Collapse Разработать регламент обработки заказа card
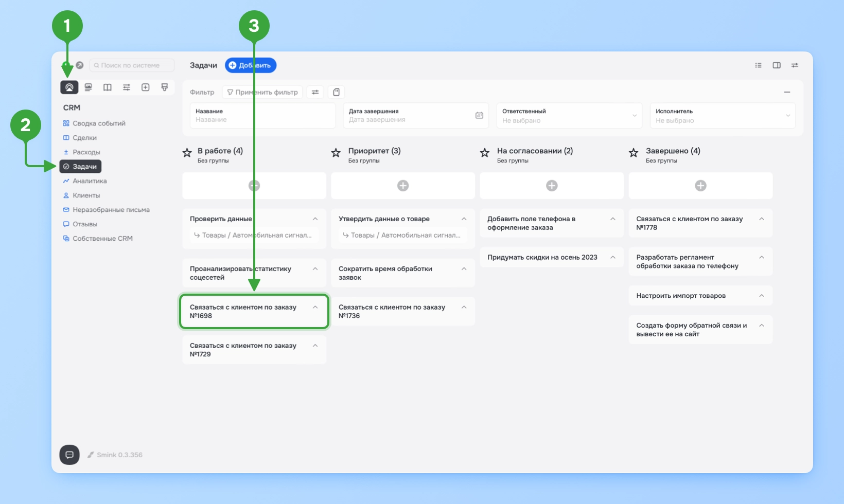This screenshot has height=504, width=844. pos(761,257)
